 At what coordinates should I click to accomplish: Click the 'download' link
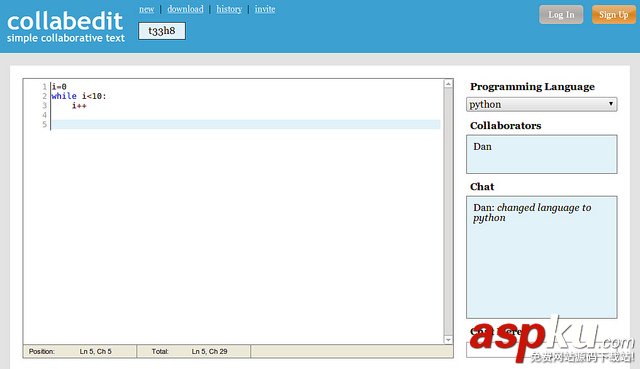(x=185, y=9)
